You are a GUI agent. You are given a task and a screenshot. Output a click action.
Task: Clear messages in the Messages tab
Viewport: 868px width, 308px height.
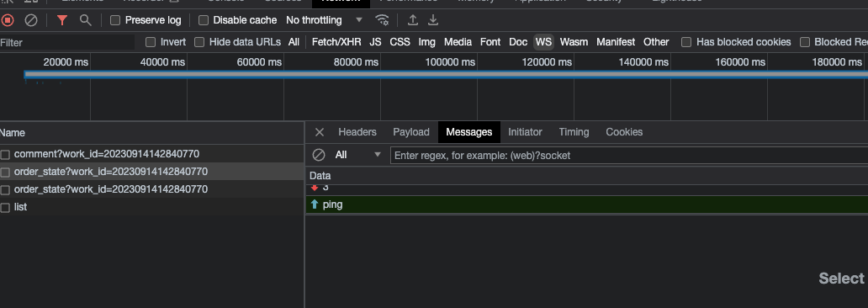tap(319, 155)
